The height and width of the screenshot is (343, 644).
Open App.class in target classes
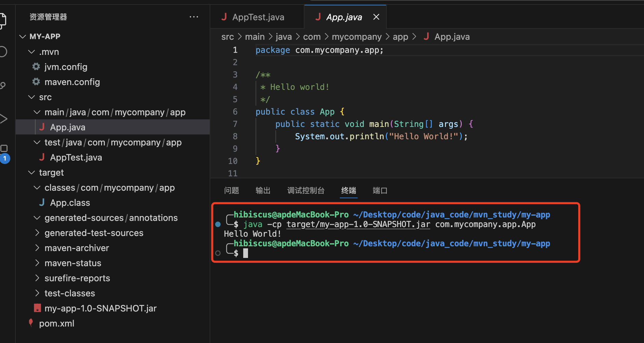tap(70, 203)
